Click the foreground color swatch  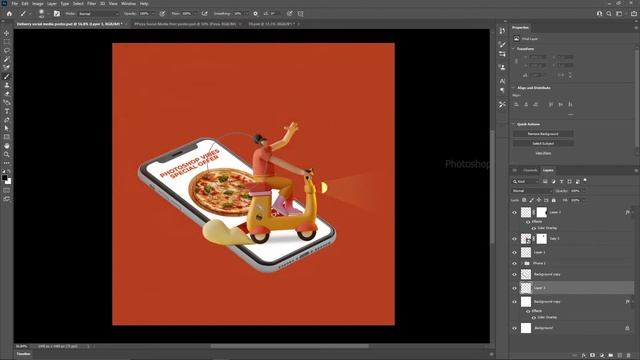(x=4, y=178)
